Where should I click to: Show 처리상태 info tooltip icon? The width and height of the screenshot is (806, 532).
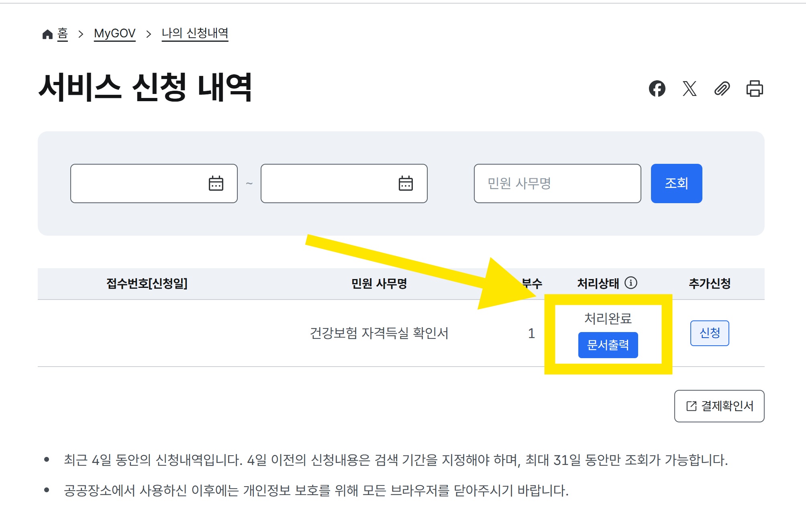631,283
